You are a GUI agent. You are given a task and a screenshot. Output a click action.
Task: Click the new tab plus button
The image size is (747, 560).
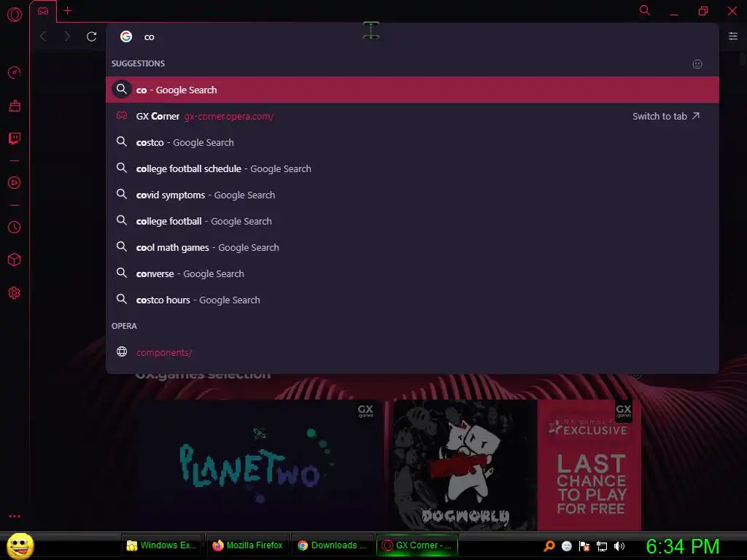68,10
